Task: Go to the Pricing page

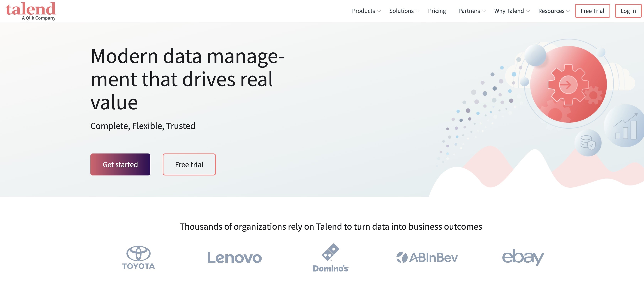Action: pyautogui.click(x=437, y=11)
